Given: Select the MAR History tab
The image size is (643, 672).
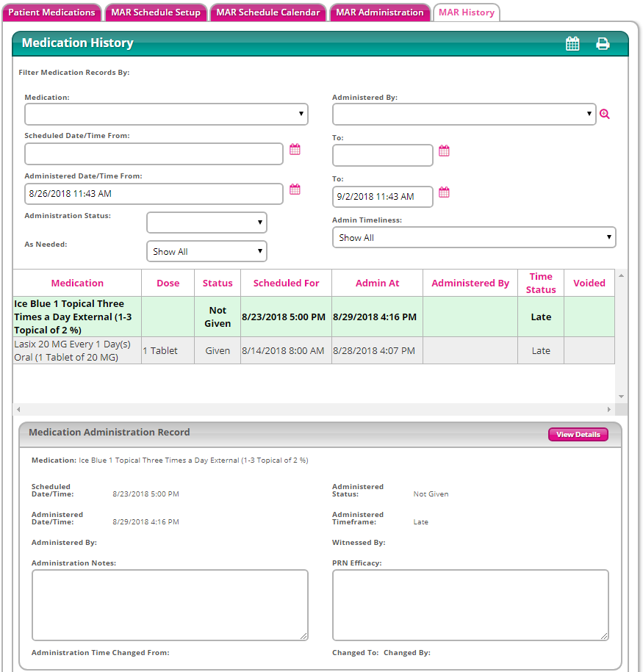Looking at the screenshot, I should pyautogui.click(x=467, y=12).
